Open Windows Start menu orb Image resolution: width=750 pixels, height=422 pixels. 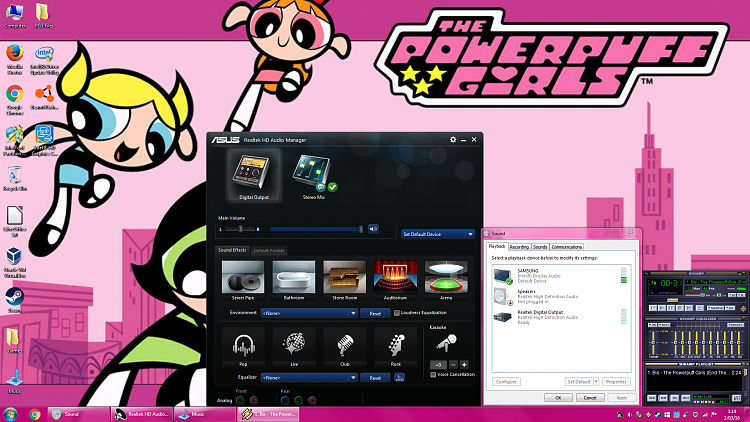click(x=10, y=414)
